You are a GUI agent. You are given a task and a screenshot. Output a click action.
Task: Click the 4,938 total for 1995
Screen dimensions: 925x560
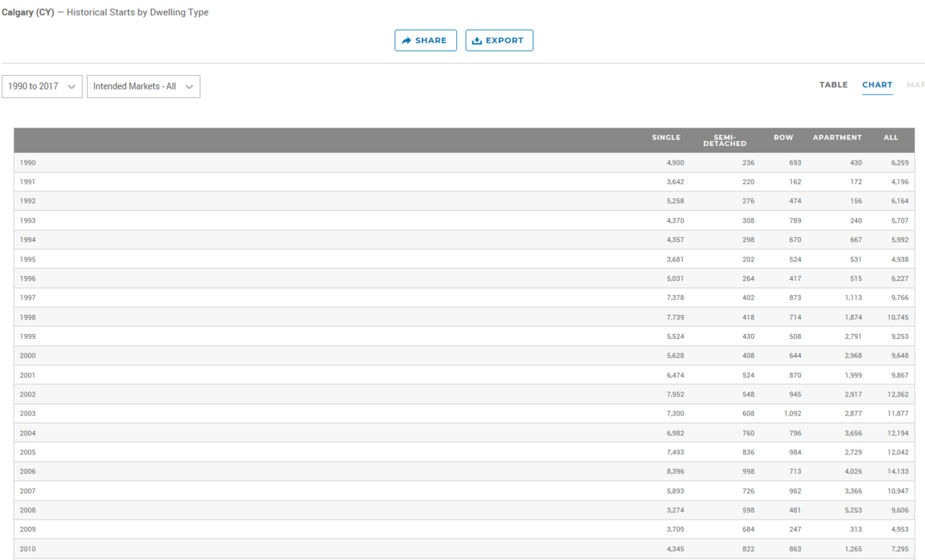(x=900, y=259)
